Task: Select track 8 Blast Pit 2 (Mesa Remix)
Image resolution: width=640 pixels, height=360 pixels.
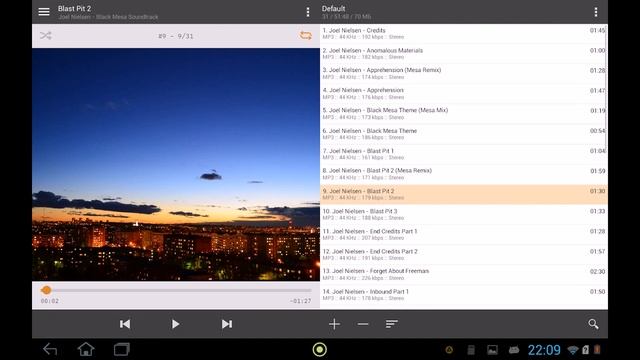Action: pos(464,174)
